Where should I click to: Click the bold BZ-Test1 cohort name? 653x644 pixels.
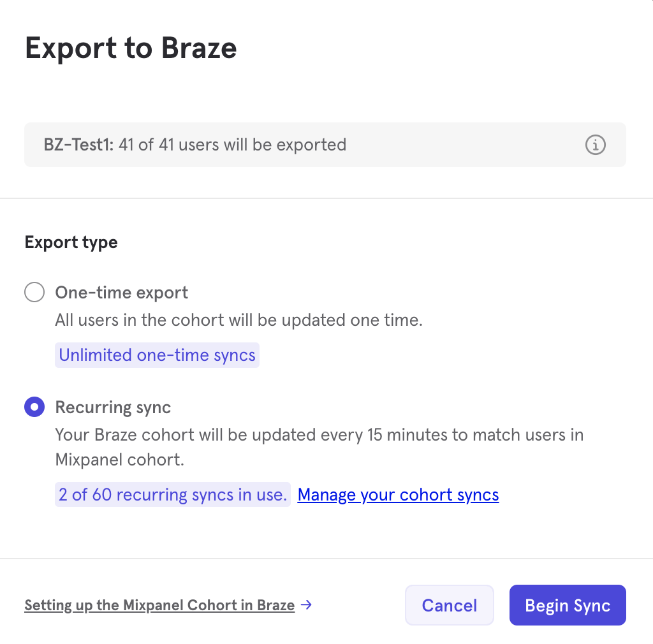78,145
